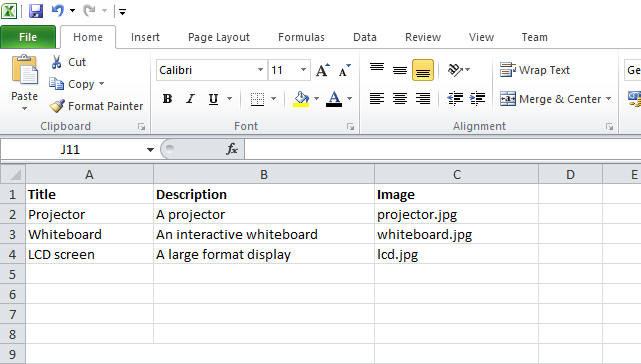This screenshot has width=641, height=364.
Task: Toggle the highlighted Bottom Align button
Action: click(x=423, y=70)
